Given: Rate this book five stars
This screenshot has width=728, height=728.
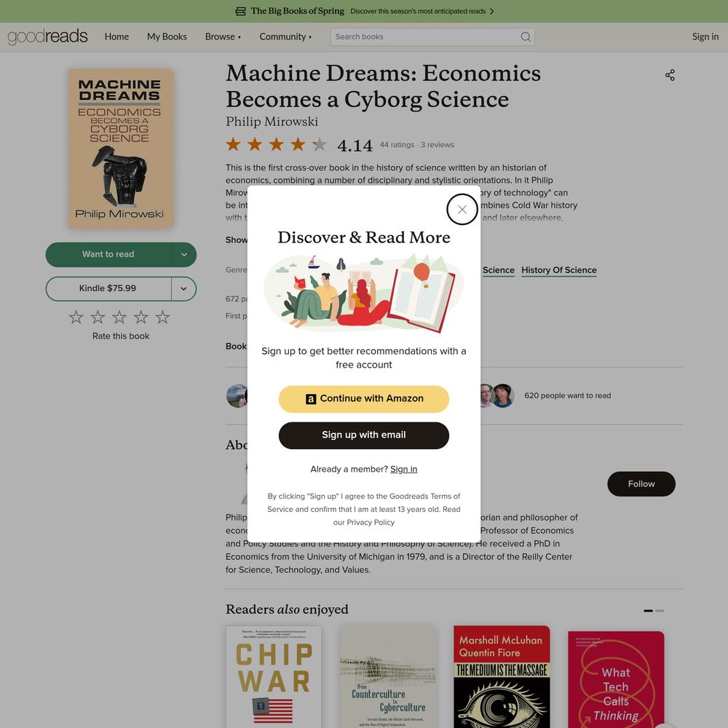Looking at the screenshot, I should pyautogui.click(x=162, y=317).
